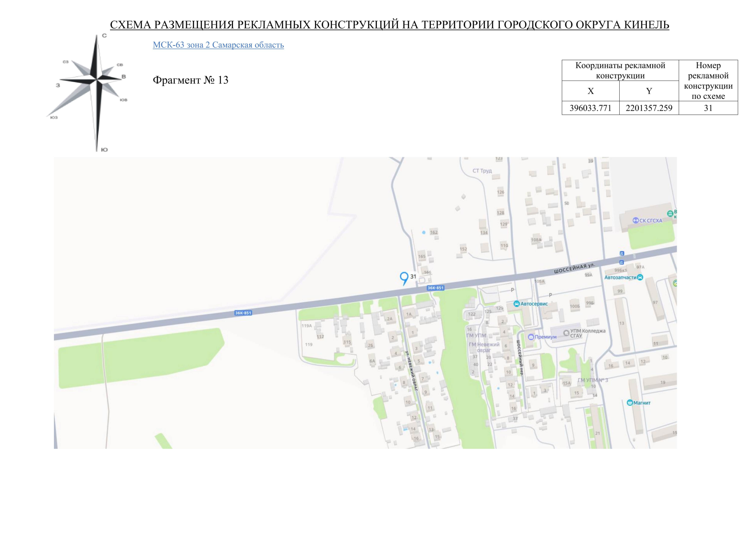This screenshot has height=535, width=756.
Task: Open the Магнит shop basket icon
Action: 629,403
